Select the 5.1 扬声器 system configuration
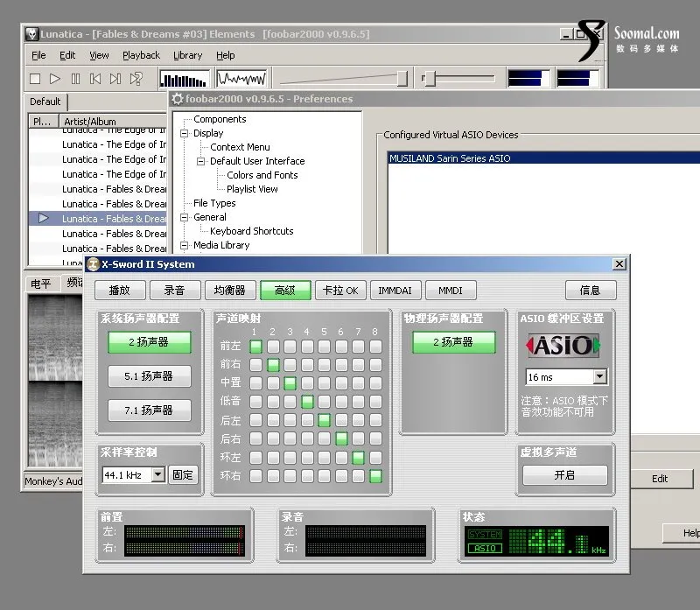The width and height of the screenshot is (700, 610). tap(149, 376)
